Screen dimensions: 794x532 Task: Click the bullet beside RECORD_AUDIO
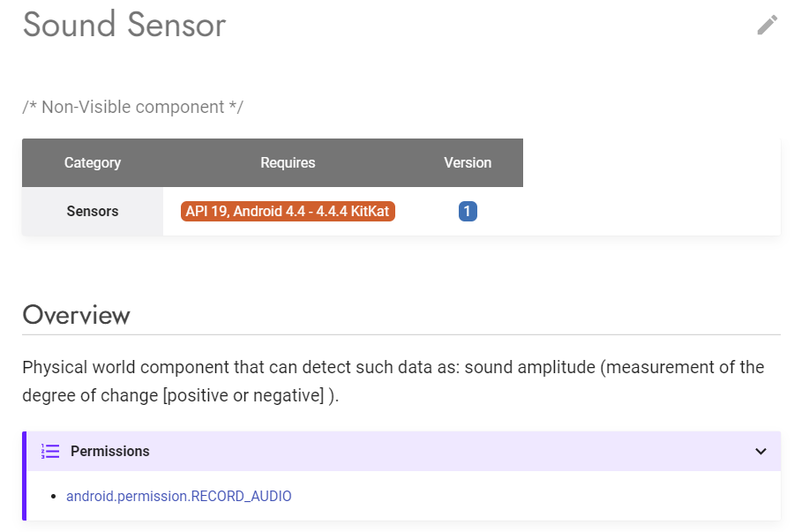click(x=55, y=496)
